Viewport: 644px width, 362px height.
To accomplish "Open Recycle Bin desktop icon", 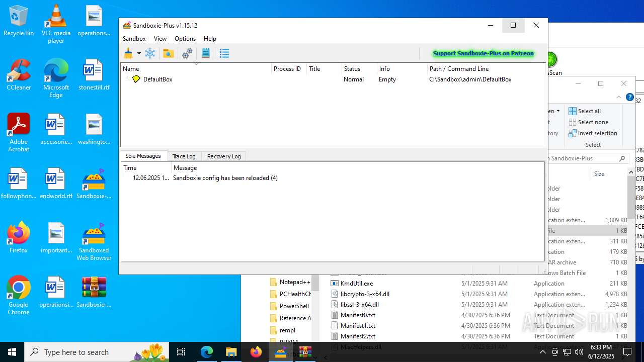I will tap(19, 21).
